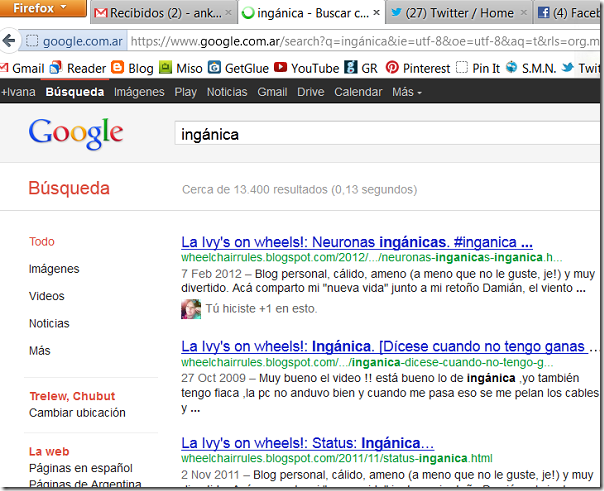Image resolution: width=604 pixels, height=491 pixels.
Task: Click the search box containing ingánica
Action: (x=387, y=134)
